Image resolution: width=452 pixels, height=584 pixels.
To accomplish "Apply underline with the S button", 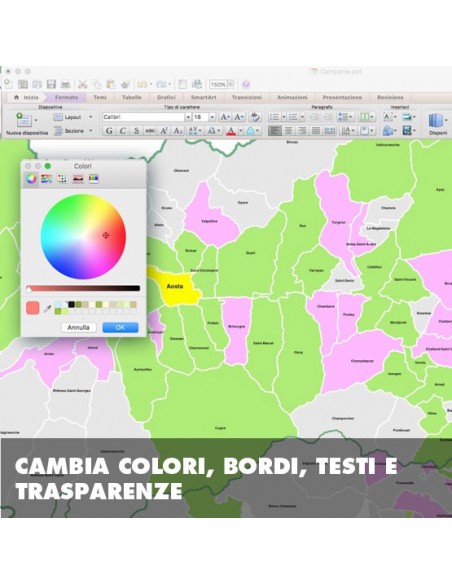I will 136,131.
